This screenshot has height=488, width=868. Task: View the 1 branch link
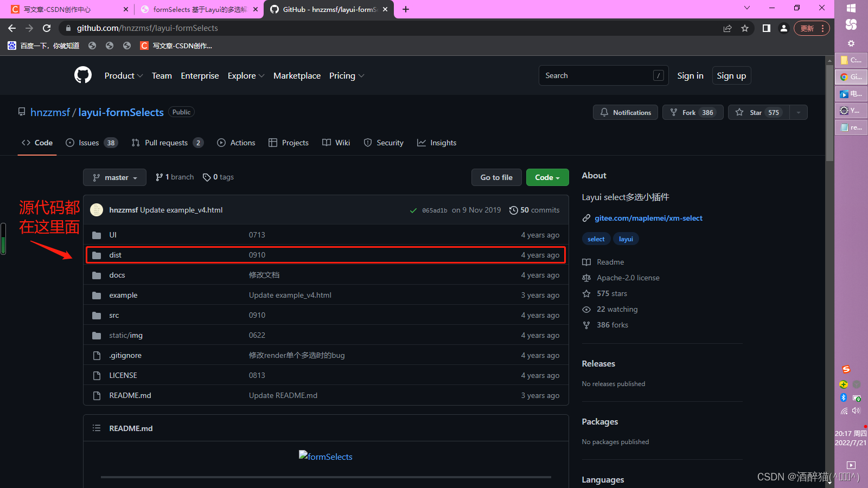click(x=175, y=177)
